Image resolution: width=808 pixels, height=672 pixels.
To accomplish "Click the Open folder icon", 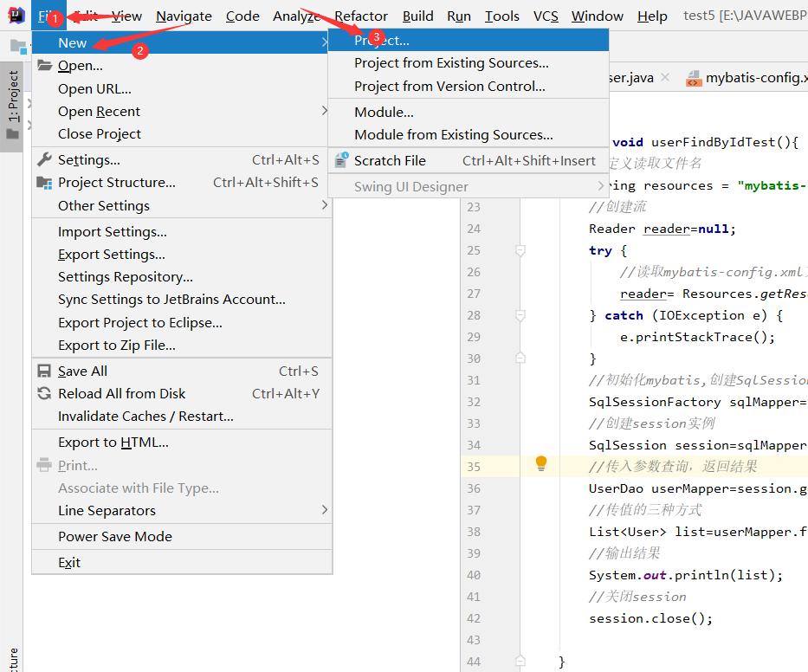I will tap(45, 66).
